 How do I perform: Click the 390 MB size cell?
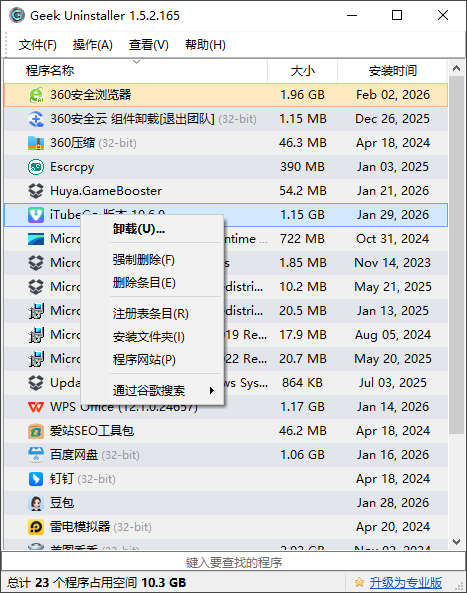click(303, 167)
